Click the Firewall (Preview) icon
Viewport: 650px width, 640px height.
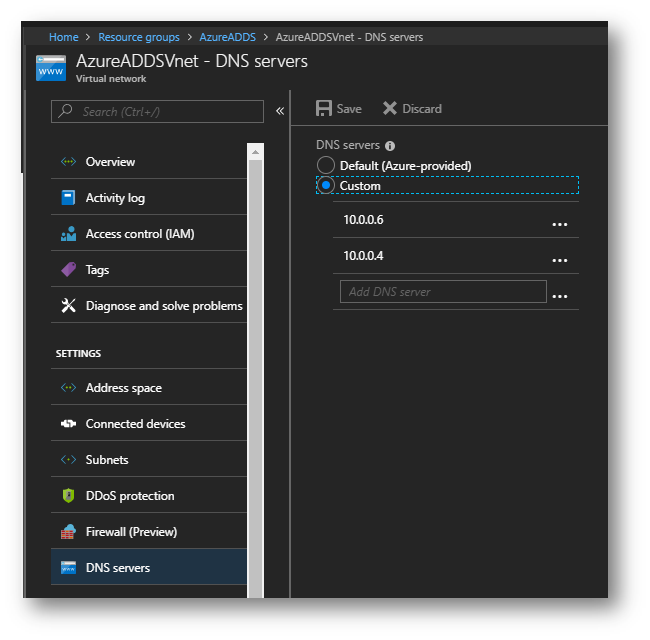(68, 532)
